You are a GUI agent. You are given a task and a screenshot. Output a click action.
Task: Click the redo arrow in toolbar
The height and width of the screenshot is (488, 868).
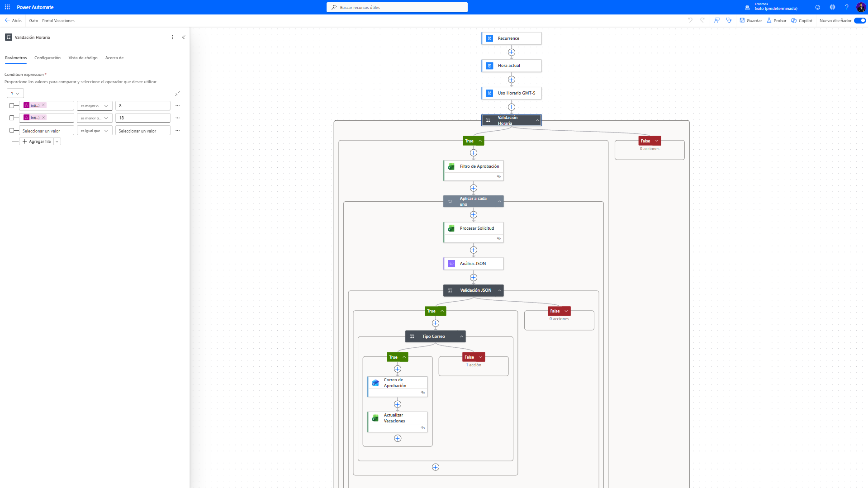click(702, 20)
